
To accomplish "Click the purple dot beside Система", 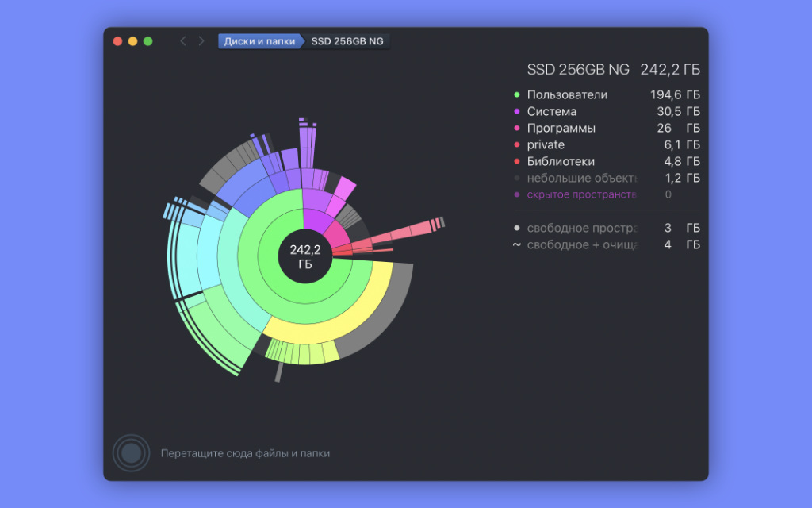I will tap(516, 111).
